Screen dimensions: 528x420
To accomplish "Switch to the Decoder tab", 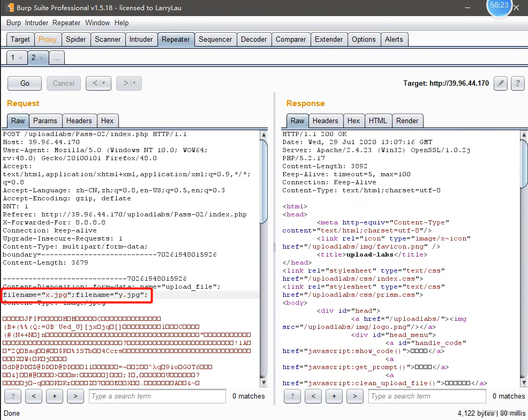I will click(254, 40).
